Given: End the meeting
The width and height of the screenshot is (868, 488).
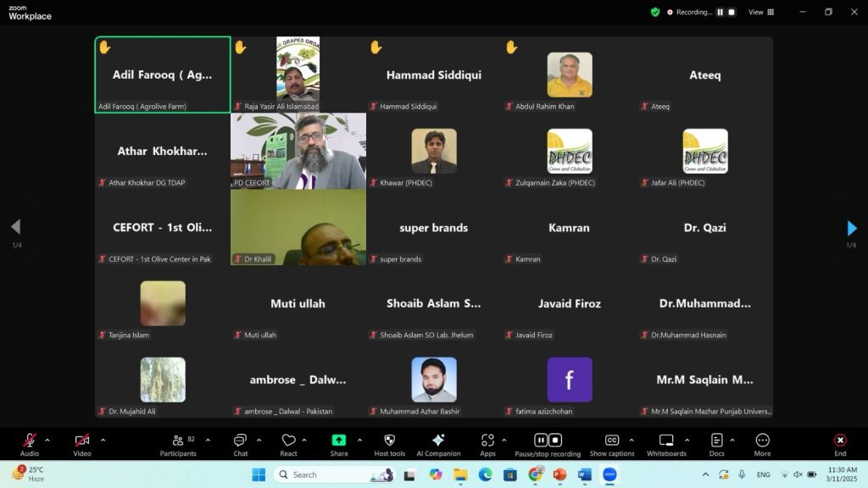Looking at the screenshot, I should [840, 444].
